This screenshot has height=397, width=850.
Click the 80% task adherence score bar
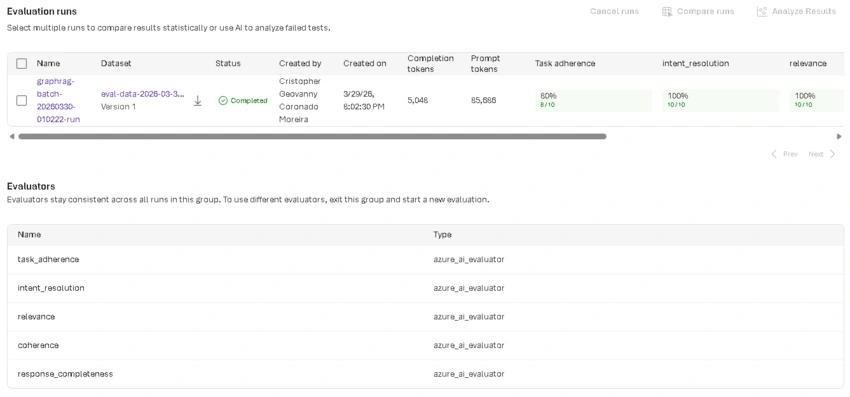(593, 101)
